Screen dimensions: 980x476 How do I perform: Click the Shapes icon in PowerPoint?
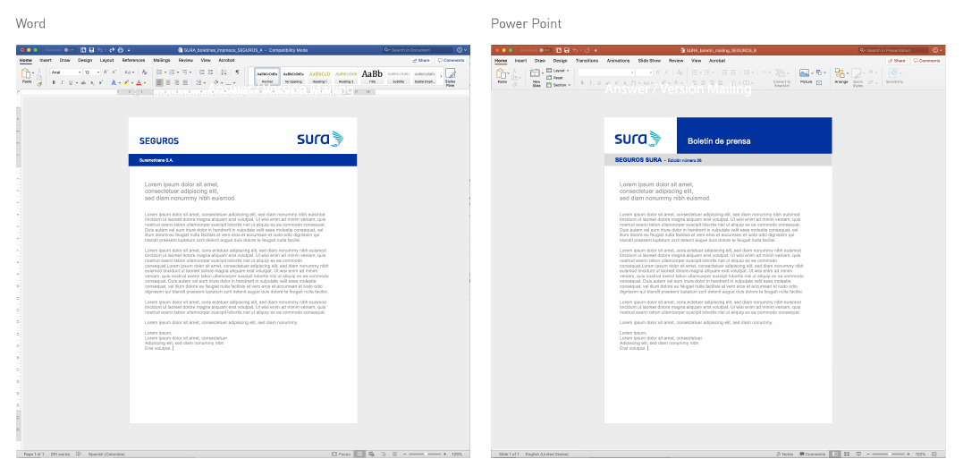click(819, 72)
